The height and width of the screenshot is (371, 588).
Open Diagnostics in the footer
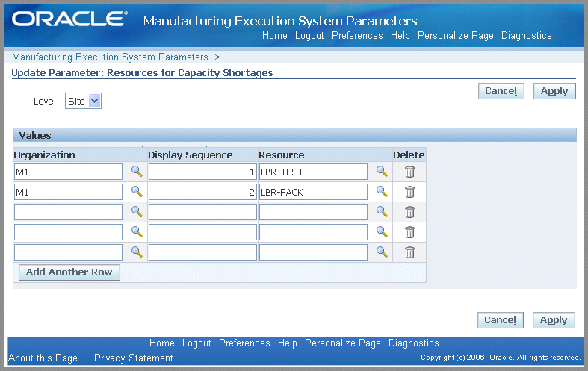[414, 343]
